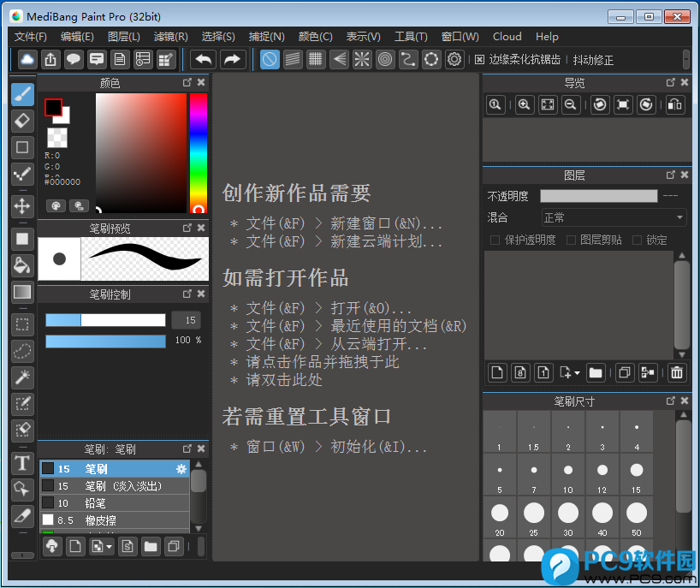Toggle 边缘柔化抗锯齿 checkbox
Viewport: 700px width, 588px height.
(x=479, y=60)
